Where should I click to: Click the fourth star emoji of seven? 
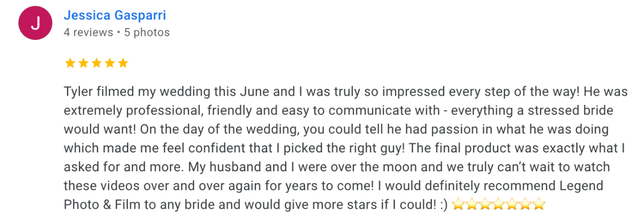[x=499, y=205]
